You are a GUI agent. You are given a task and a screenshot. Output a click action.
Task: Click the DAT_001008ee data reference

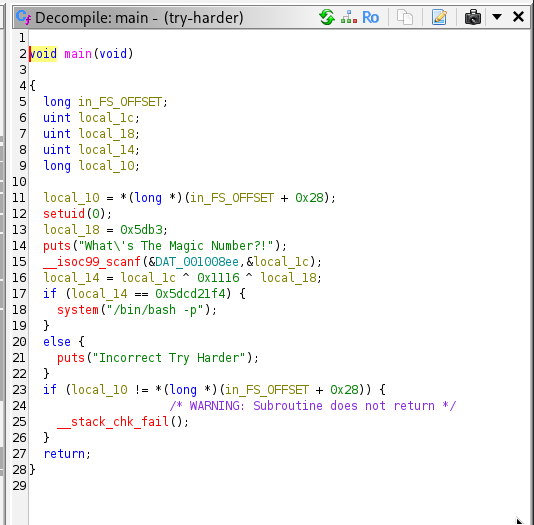197,261
